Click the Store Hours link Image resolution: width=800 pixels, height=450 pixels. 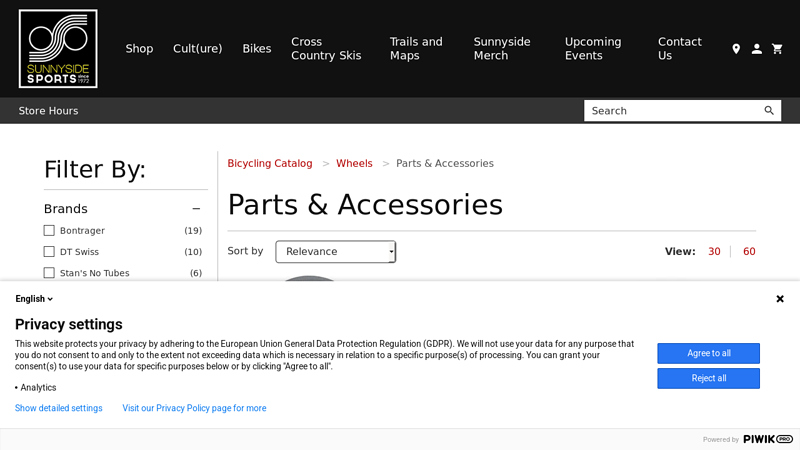pos(48,111)
